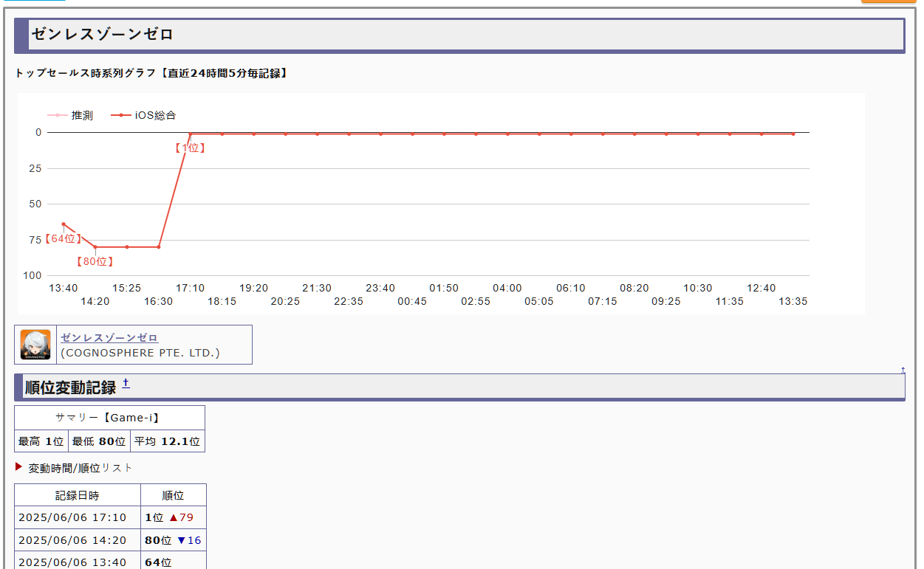Select the chart data point at 13:40
Screen dimensions: 924x569
click(x=64, y=224)
